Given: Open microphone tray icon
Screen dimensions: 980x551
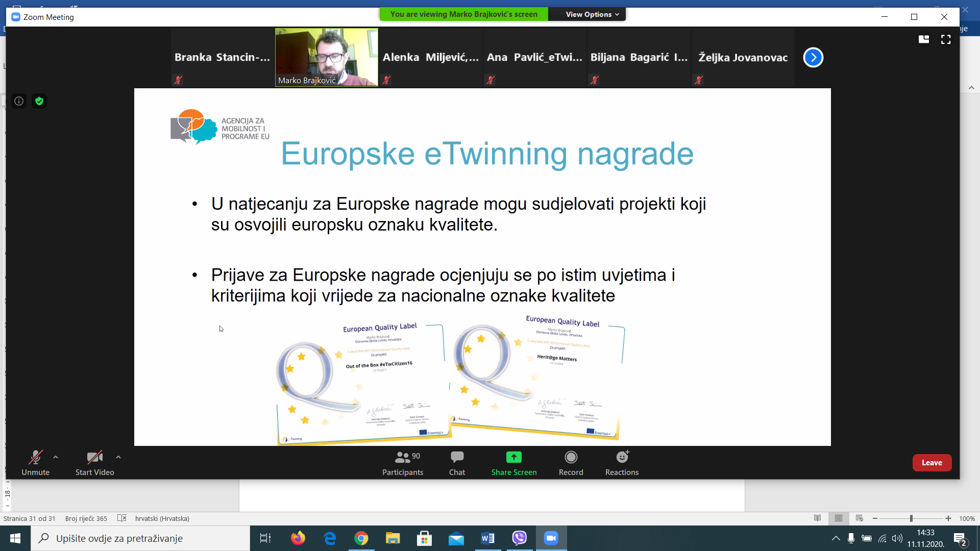Looking at the screenshot, I should tap(851, 538).
